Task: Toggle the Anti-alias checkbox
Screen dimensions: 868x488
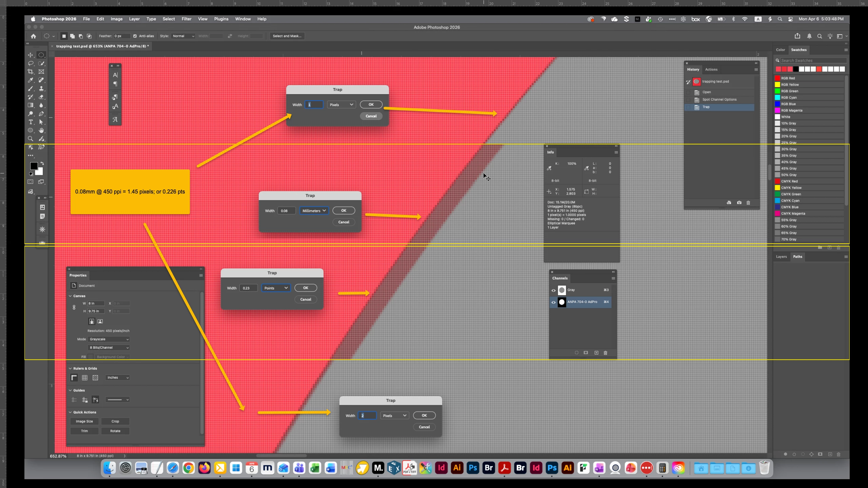Action: point(135,36)
